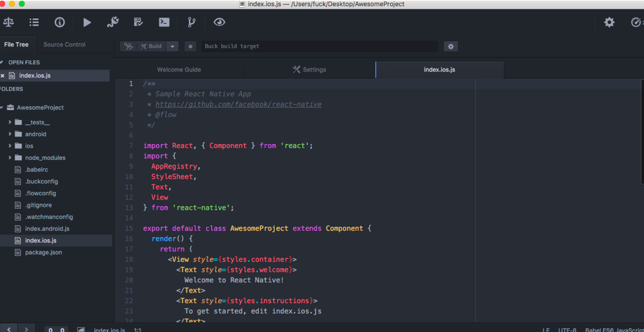Click the Babel ES6 JavaScript grammar selector
The width and height of the screenshot is (644, 332).
tap(614, 330)
